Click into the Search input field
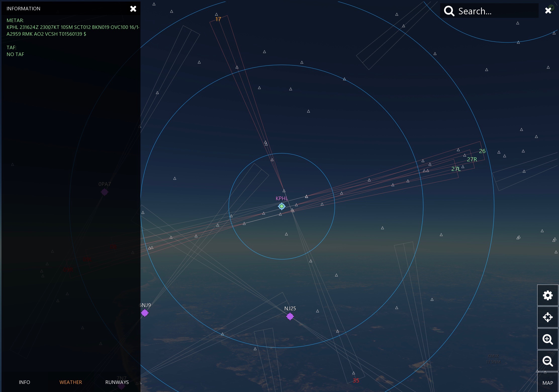 coord(493,11)
